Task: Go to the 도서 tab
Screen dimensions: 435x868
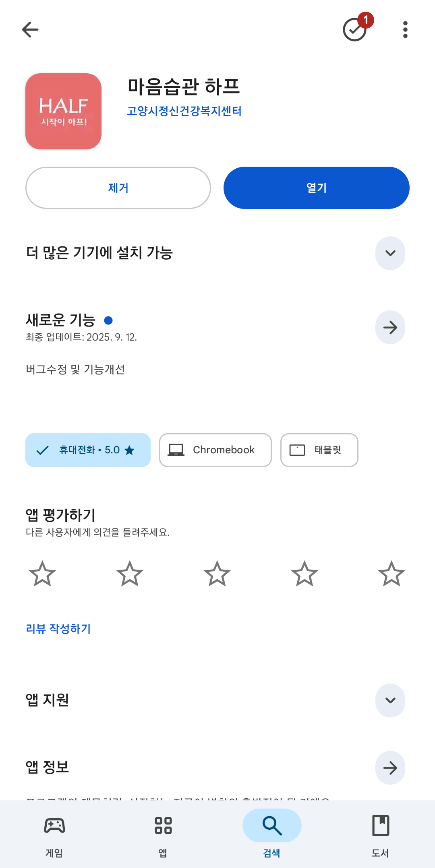Action: [x=380, y=834]
